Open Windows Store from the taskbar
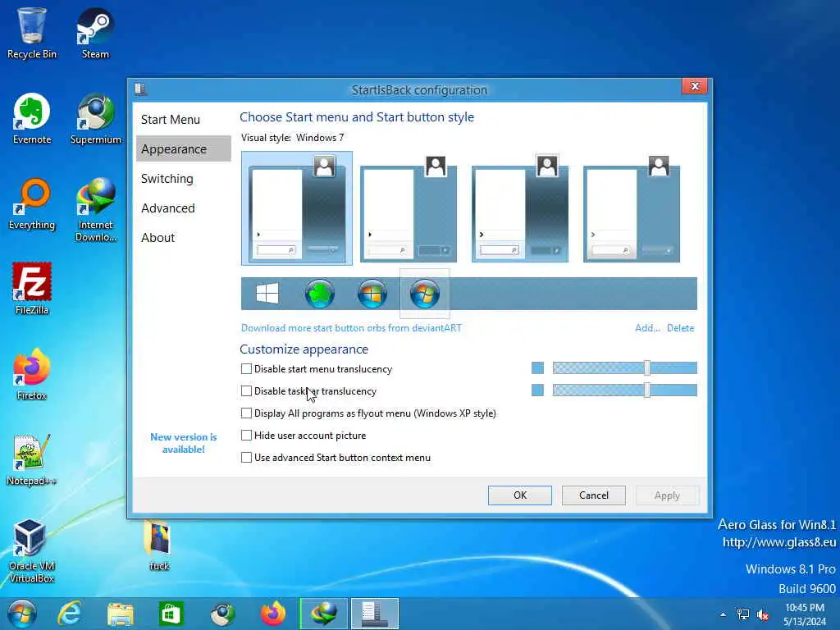 (171, 614)
